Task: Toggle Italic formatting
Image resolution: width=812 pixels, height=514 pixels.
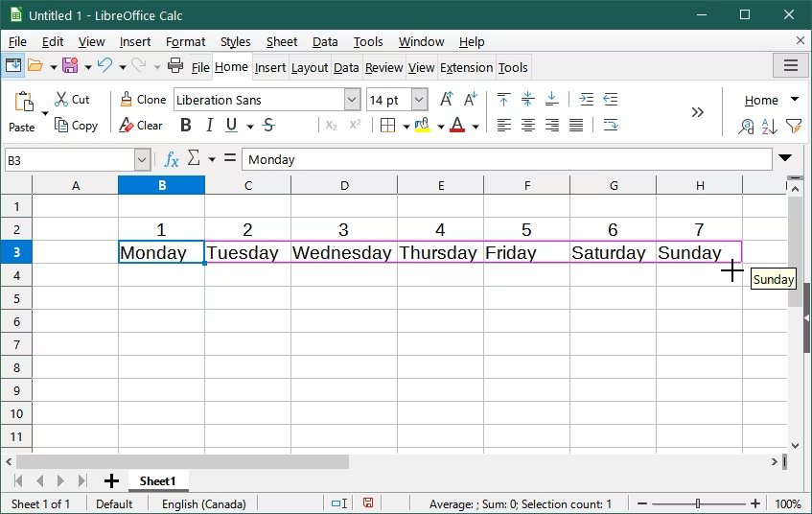Action: tap(209, 125)
